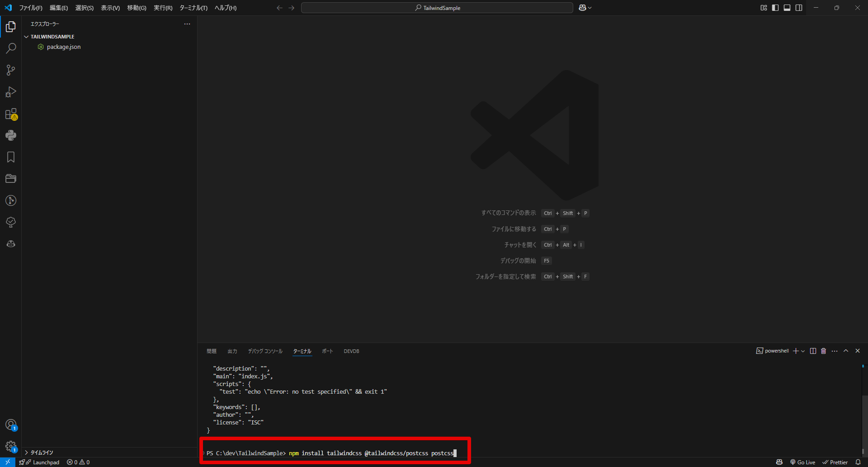Go back with the left navigation arrow
Viewport: 868px width, 467px height.
coord(279,8)
